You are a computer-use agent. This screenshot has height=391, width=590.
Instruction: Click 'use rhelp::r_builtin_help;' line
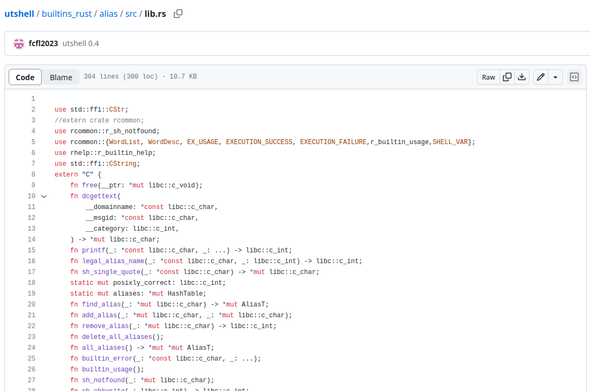coord(105,153)
